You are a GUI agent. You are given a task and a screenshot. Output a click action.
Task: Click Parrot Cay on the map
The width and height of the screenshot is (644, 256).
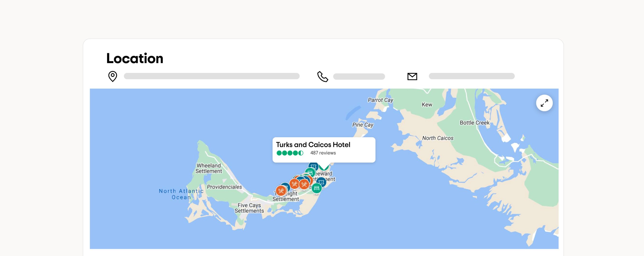(x=380, y=100)
